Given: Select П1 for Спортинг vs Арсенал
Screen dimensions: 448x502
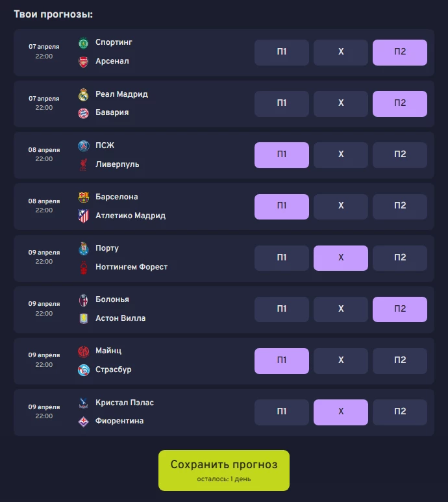Looking at the screenshot, I should [x=281, y=53].
